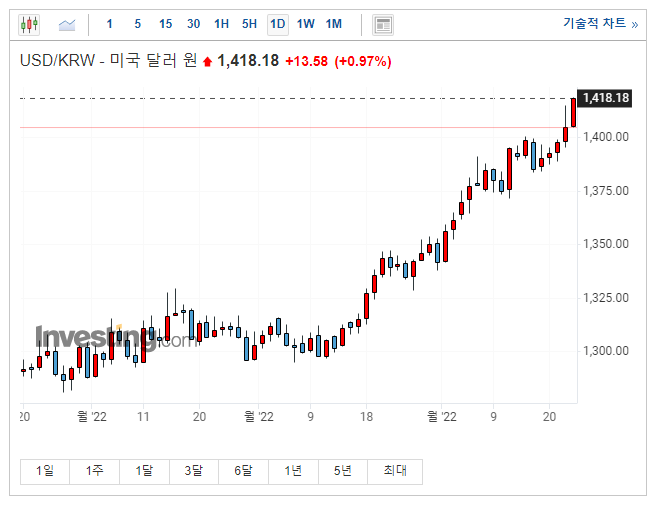Click the date label 11 on time axis
This screenshot has height=509, width=659.
tap(143, 417)
